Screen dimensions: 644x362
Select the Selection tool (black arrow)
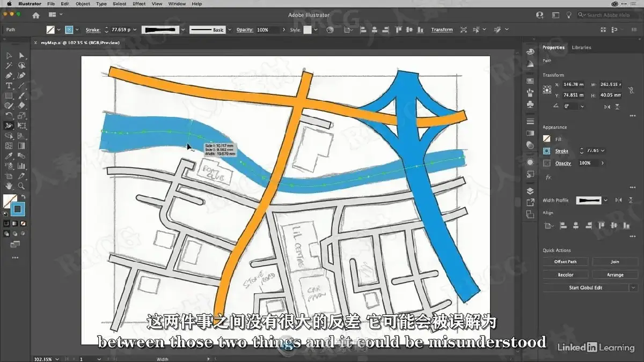(x=9, y=55)
